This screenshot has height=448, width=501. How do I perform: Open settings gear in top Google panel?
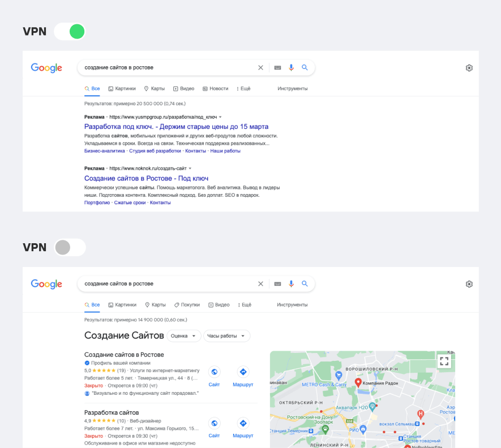tap(469, 68)
